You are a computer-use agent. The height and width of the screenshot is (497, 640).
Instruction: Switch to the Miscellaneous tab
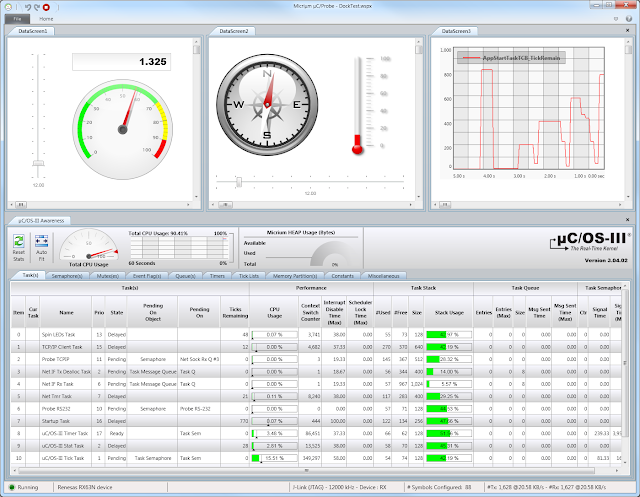[384, 276]
